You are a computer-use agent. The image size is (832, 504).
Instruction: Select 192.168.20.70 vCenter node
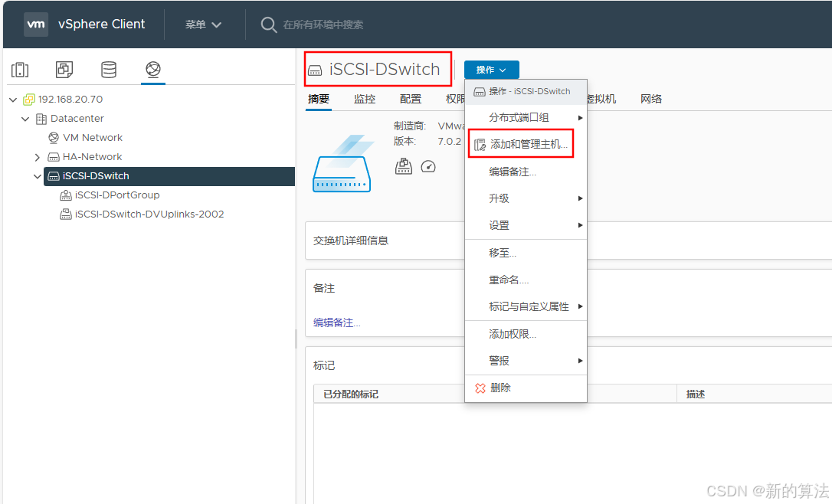coord(70,100)
